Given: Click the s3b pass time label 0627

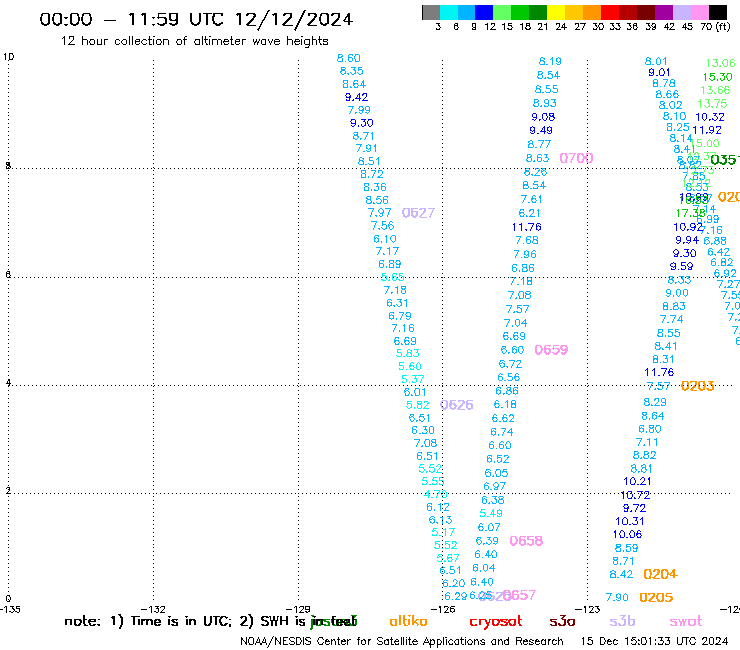Looking at the screenshot, I should click(x=418, y=213).
